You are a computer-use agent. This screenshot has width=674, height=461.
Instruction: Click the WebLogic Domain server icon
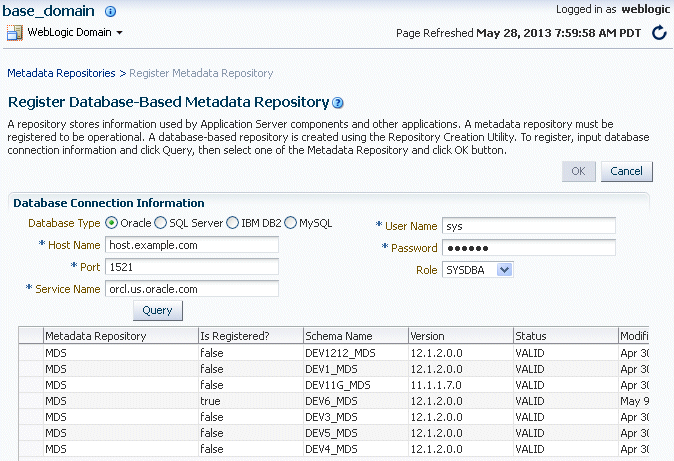pos(15,33)
